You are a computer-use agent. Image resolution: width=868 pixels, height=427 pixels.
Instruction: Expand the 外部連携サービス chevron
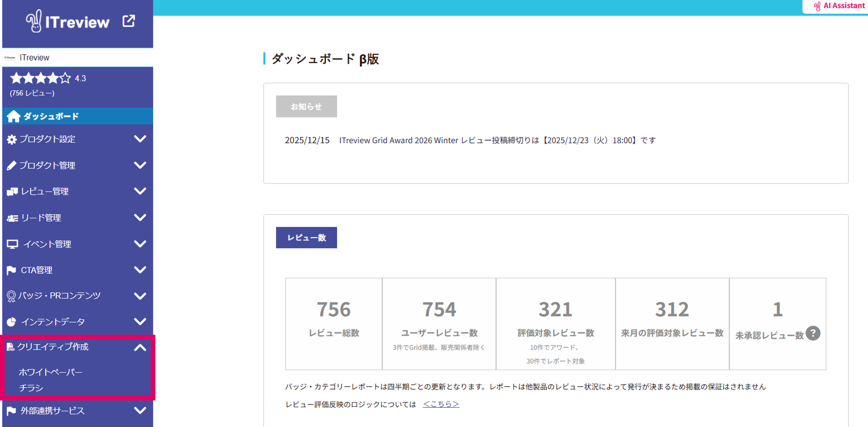(140, 410)
